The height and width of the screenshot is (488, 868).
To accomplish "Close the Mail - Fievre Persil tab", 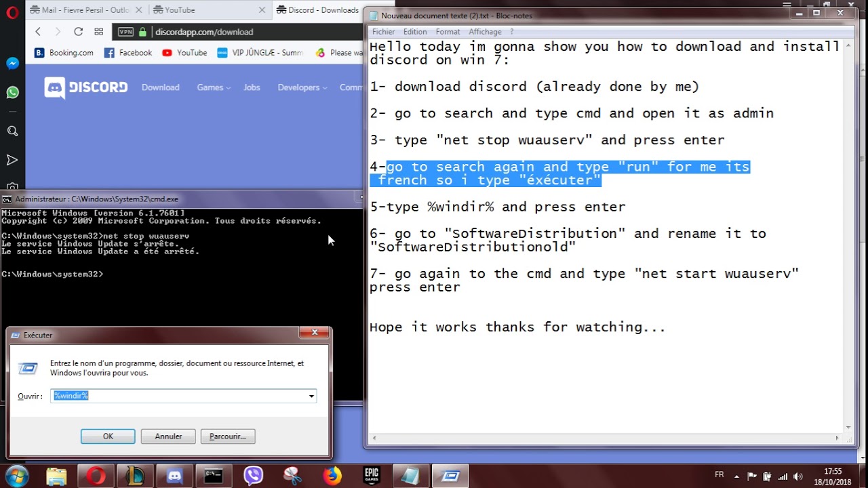I will (x=138, y=10).
